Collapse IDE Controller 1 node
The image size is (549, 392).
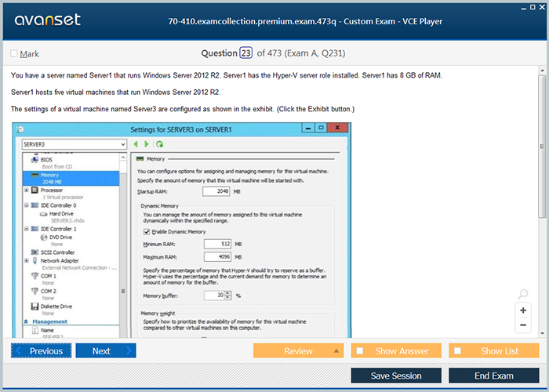click(x=26, y=229)
